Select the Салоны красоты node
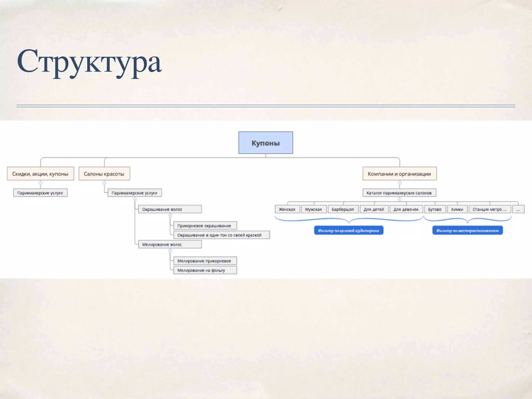This screenshot has width=532, height=399. pos(104,174)
